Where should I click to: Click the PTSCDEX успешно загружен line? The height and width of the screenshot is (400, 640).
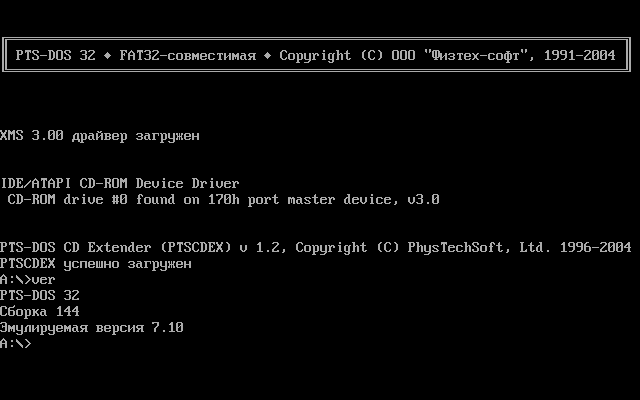96,264
